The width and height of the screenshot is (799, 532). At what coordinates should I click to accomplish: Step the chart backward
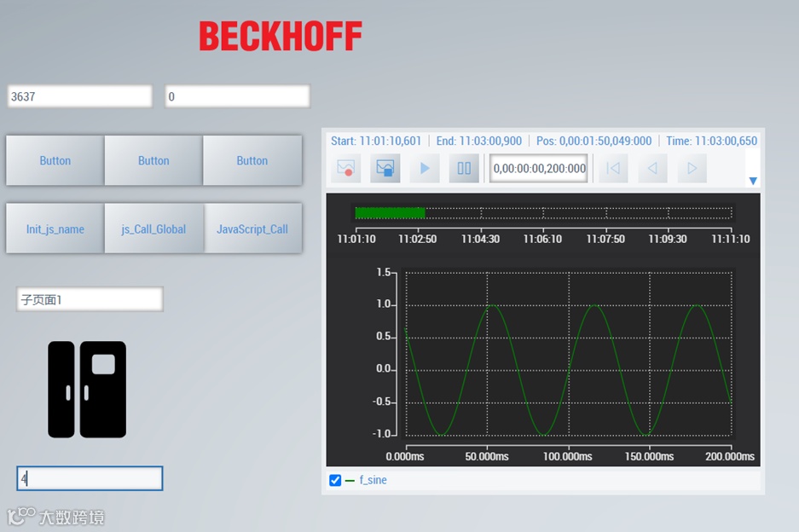[652, 168]
